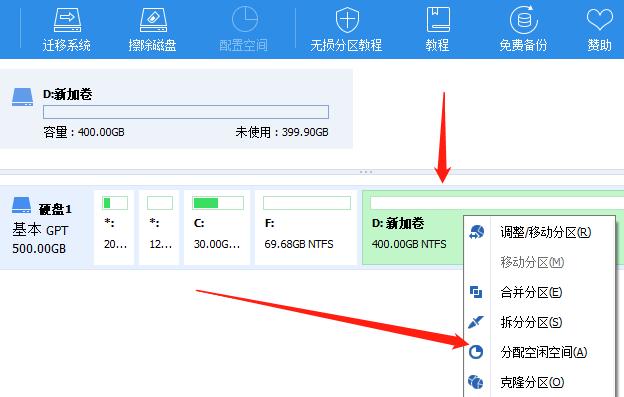Click the 免费备份 database icon

click(524, 19)
